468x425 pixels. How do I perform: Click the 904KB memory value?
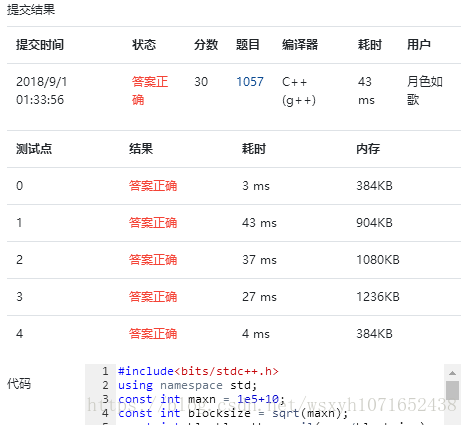[x=375, y=223]
